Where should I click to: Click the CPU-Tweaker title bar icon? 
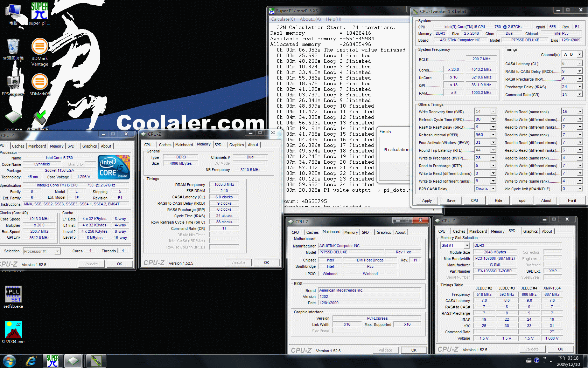click(415, 11)
